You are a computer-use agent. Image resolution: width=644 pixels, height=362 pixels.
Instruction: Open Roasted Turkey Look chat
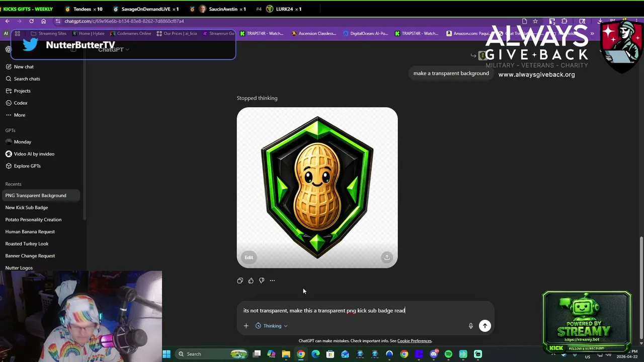[x=40, y=244]
